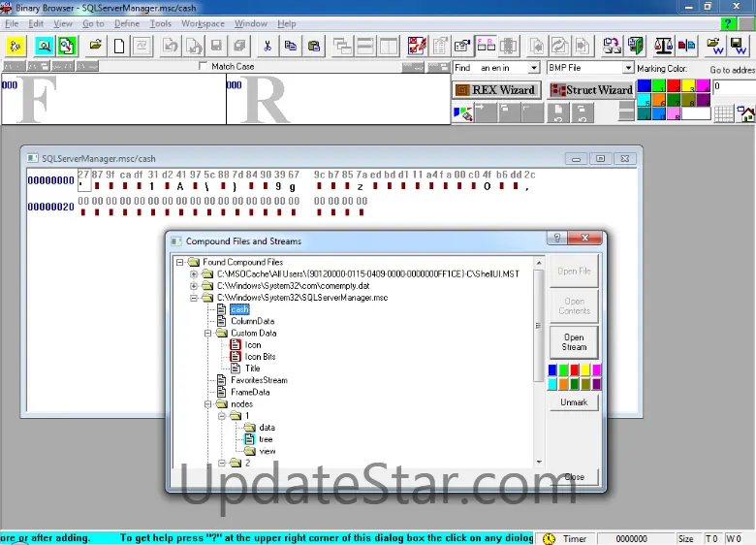The width and height of the screenshot is (756, 545).
Task: Click the yellow toolbar icon at far left
Action: point(16,47)
